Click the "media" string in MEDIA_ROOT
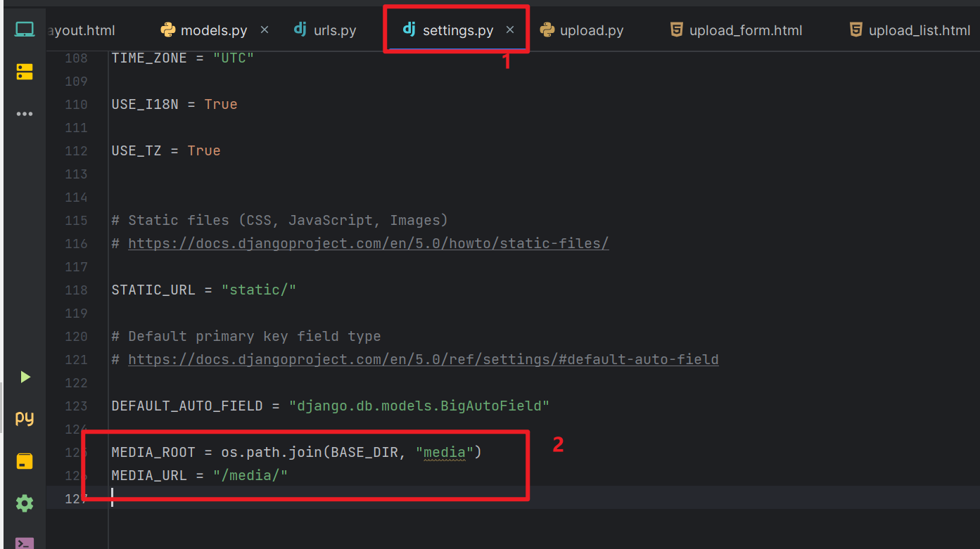This screenshot has height=549, width=980. click(x=445, y=452)
